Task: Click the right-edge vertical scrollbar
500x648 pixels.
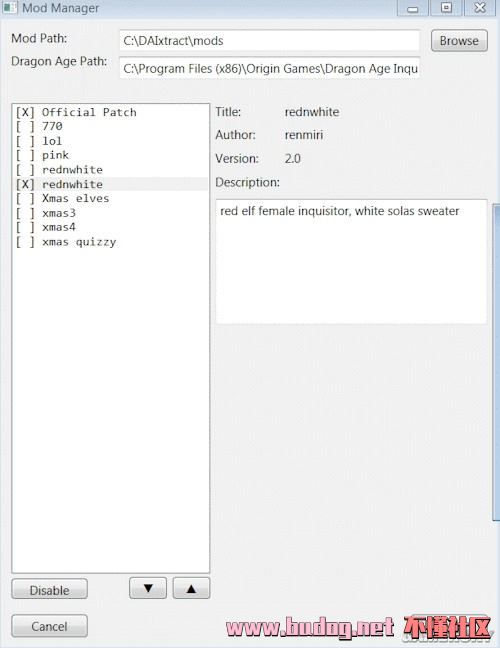Action: [496, 364]
